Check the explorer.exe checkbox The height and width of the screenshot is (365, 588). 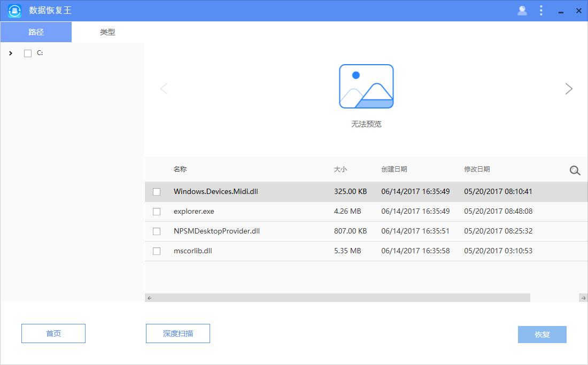point(157,212)
